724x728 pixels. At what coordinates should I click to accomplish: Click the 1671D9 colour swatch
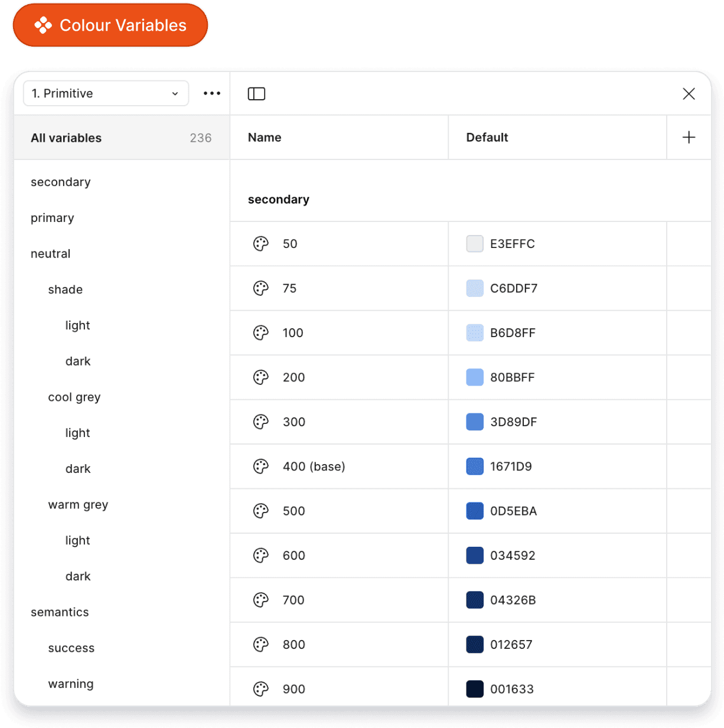474,466
